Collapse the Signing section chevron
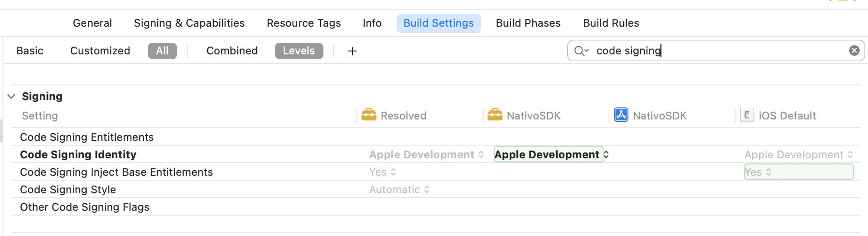868x236 pixels. tap(12, 97)
